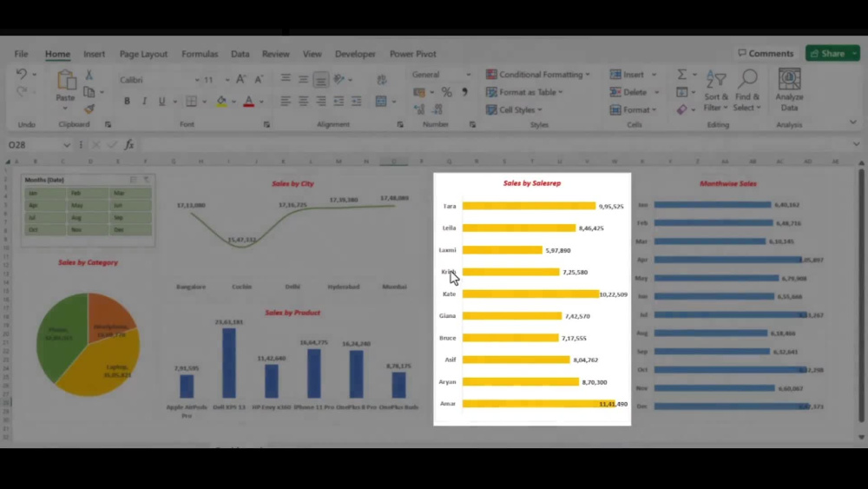This screenshot has height=489, width=868.
Task: Expand the Conditional Formatting menu
Action: coord(537,74)
